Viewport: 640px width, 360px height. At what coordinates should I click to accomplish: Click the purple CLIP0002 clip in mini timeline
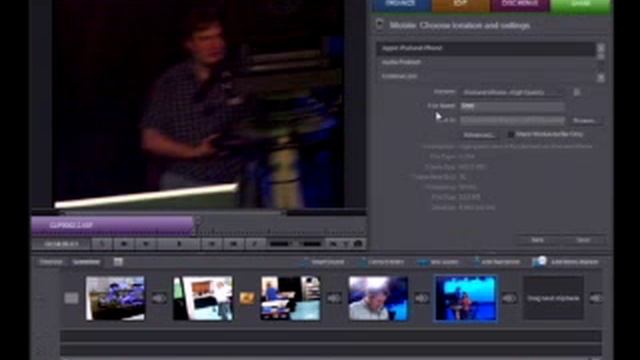tap(112, 225)
